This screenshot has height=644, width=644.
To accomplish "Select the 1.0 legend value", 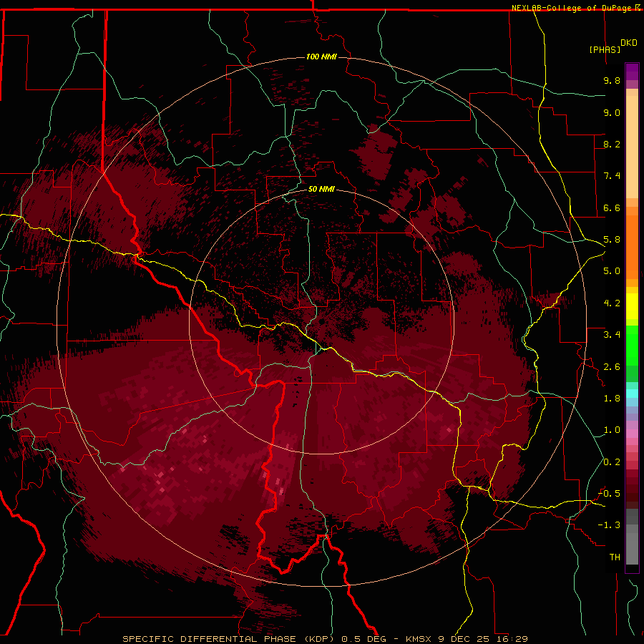I will tap(612, 430).
